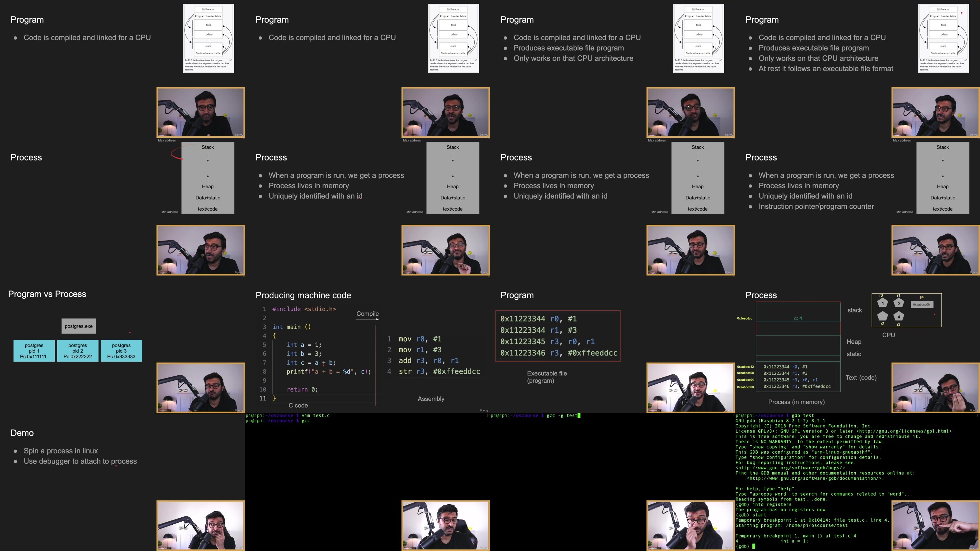Select assembly line 'mov r1, #3'

(x=420, y=350)
